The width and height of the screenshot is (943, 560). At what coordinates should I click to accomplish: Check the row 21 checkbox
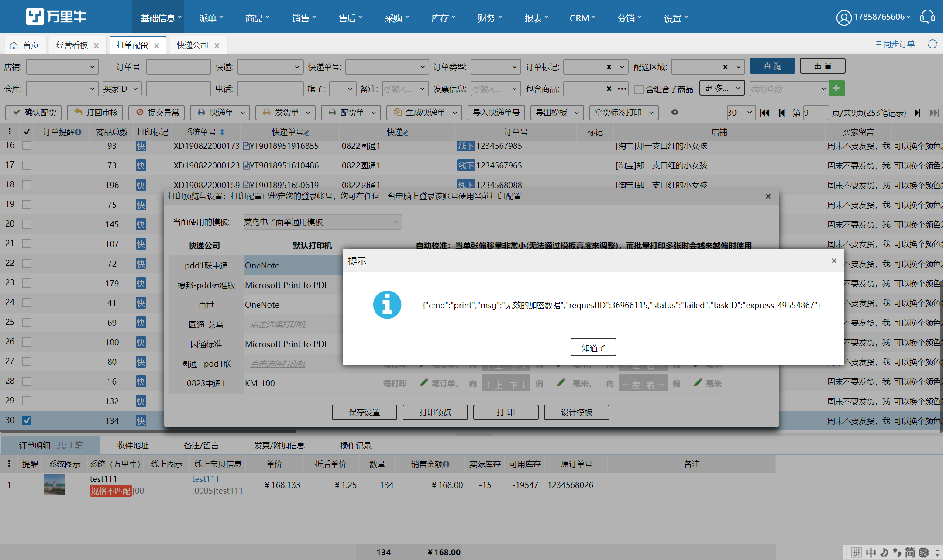tap(27, 244)
